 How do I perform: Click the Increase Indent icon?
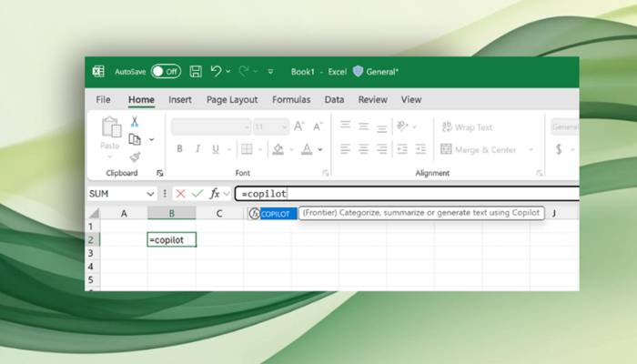tap(420, 149)
